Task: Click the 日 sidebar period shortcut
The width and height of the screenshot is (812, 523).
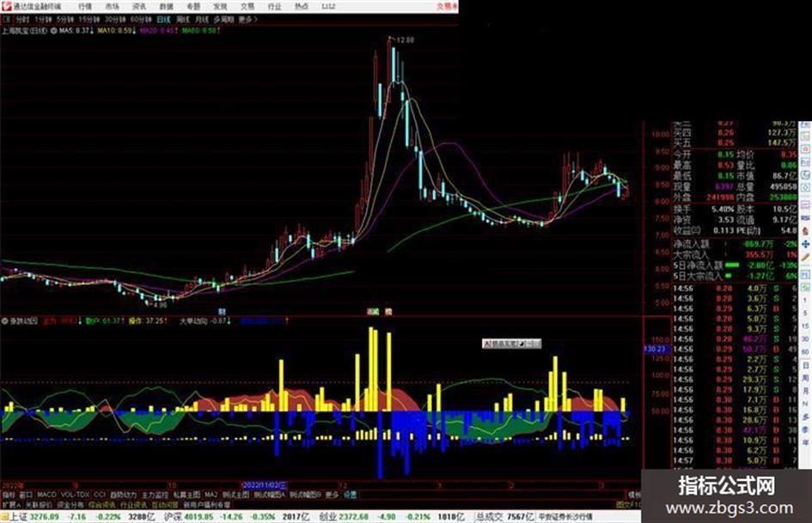Action: click(805, 365)
